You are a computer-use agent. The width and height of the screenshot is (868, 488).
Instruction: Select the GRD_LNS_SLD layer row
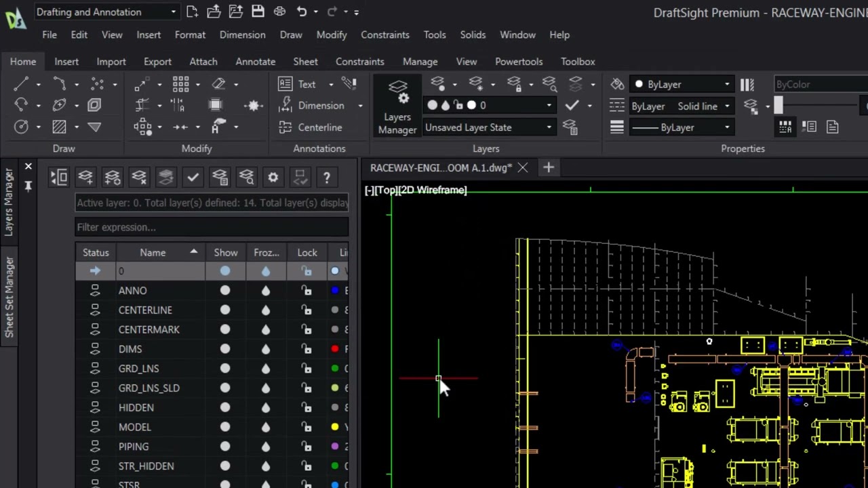(x=212, y=388)
